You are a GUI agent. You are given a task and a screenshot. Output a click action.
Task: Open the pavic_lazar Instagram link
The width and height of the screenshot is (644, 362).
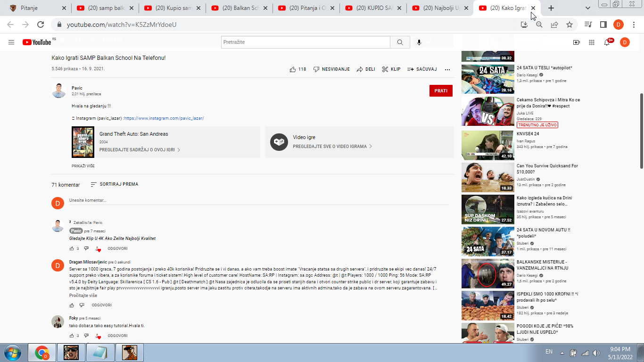(164, 118)
